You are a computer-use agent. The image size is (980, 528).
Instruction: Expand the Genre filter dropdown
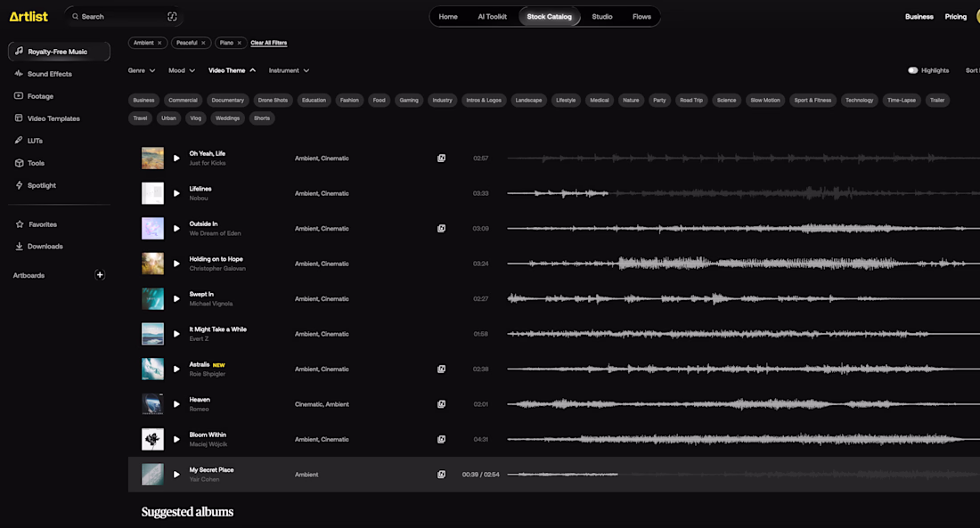[x=142, y=70]
